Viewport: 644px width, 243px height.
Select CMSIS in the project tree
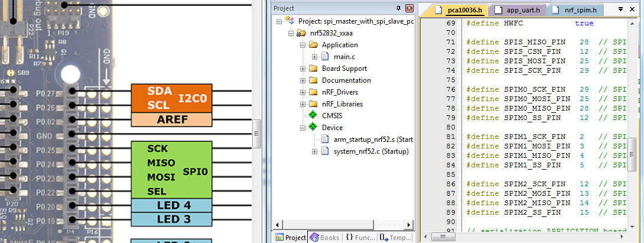click(332, 116)
